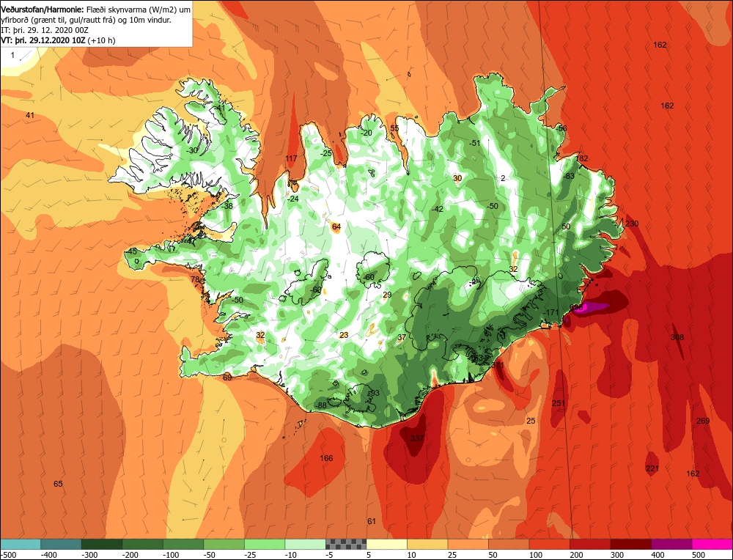Click the map value '371' on the southeast coast
Image resolution: width=733 pixels, height=560 pixels.
coord(498,364)
